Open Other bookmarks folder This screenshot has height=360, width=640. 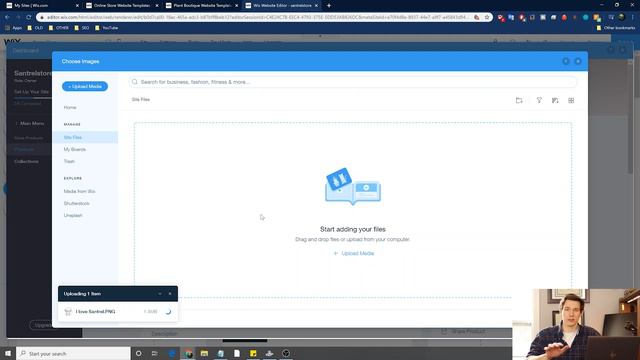pyautogui.click(x=616, y=28)
